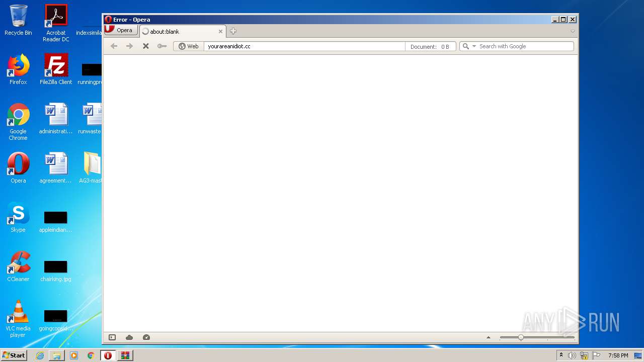The height and width of the screenshot is (362, 644).
Task: Select the about:blank tab
Action: 182,31
